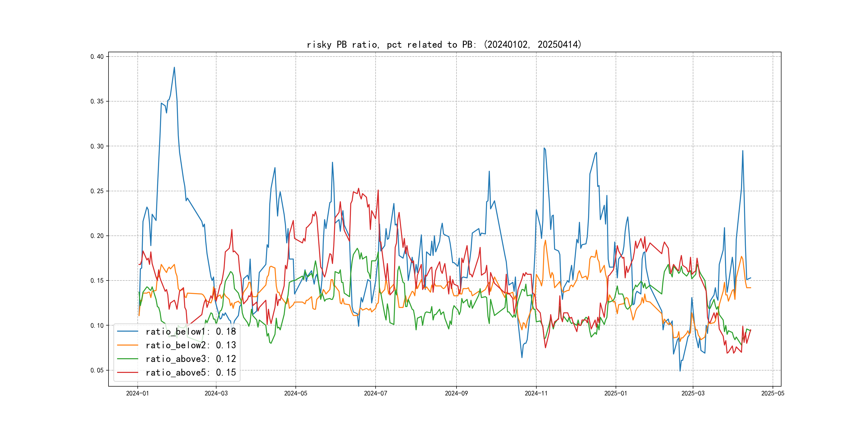Screen dimensions: 868x434
Task: Select the 'ratio_above3: 0.12' legend label
Action: 190,359
